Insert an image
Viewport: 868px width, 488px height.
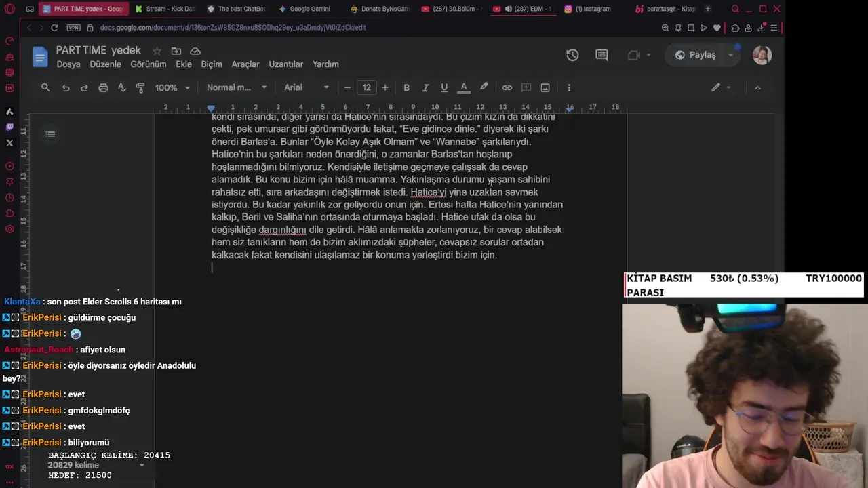click(545, 87)
